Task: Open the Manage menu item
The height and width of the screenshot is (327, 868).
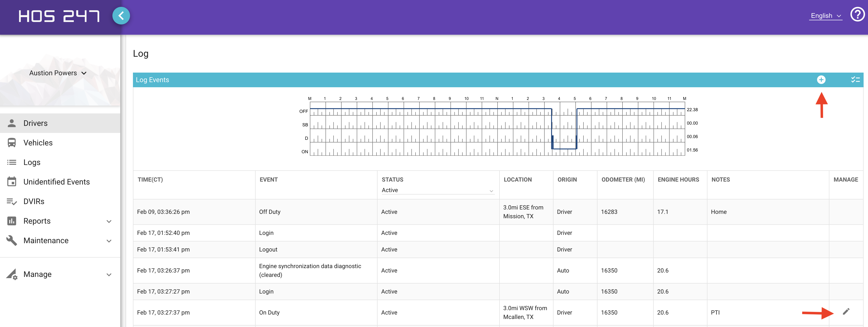Action: pos(60,274)
